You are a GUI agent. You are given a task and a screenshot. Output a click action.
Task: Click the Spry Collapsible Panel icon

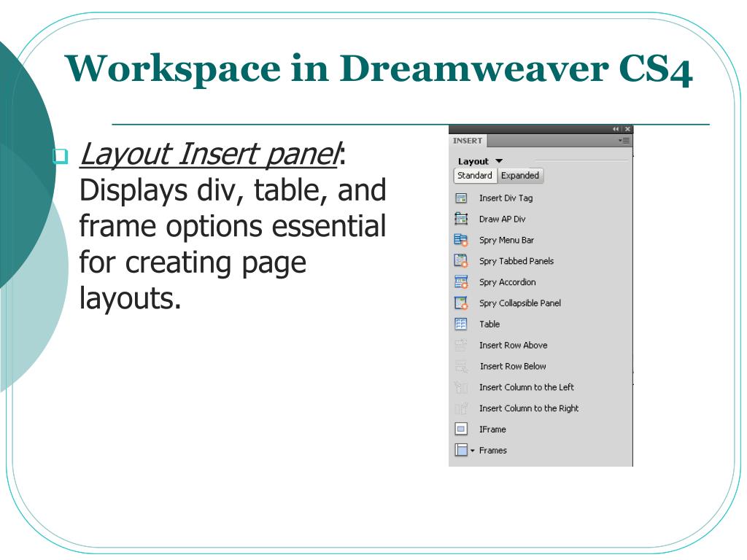[461, 303]
